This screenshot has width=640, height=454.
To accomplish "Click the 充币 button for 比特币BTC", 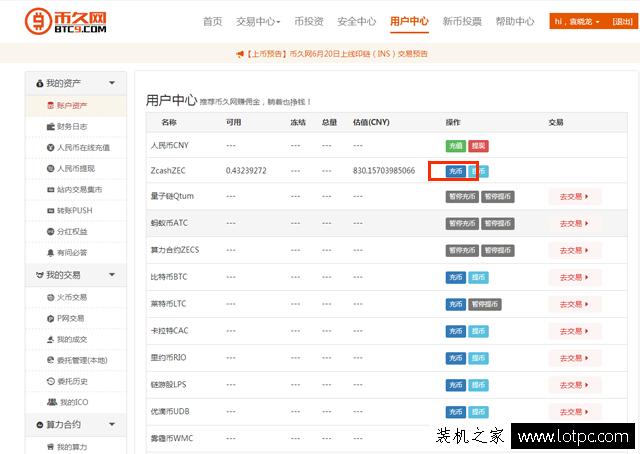I will coord(456,278).
